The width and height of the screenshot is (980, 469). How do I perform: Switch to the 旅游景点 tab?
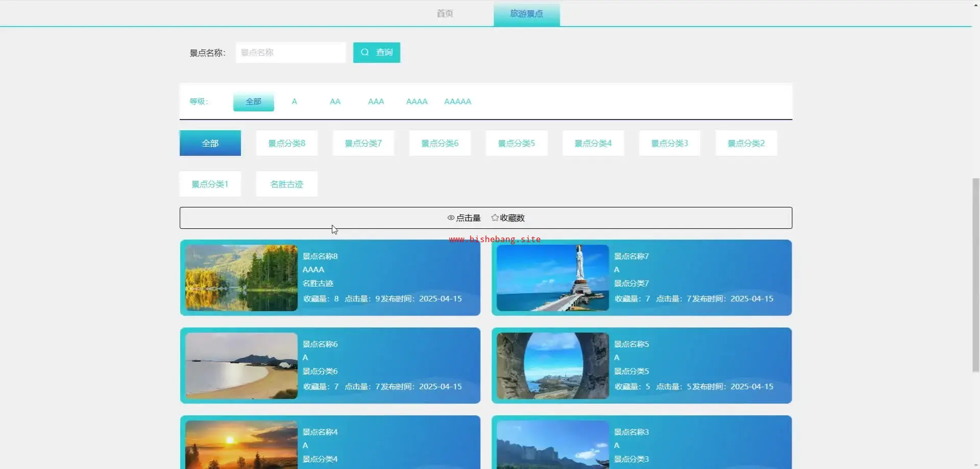[526, 14]
